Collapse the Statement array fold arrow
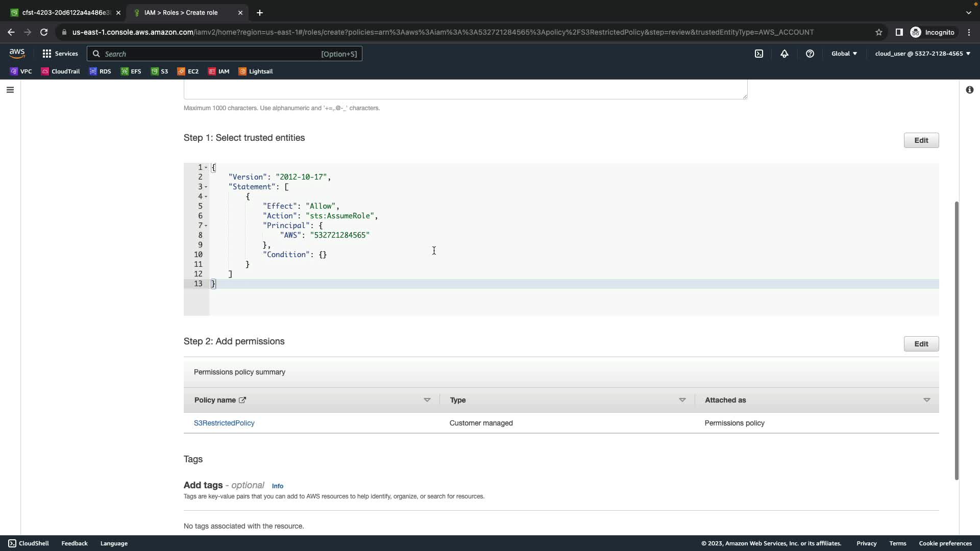Image resolution: width=980 pixels, height=551 pixels. tap(206, 187)
